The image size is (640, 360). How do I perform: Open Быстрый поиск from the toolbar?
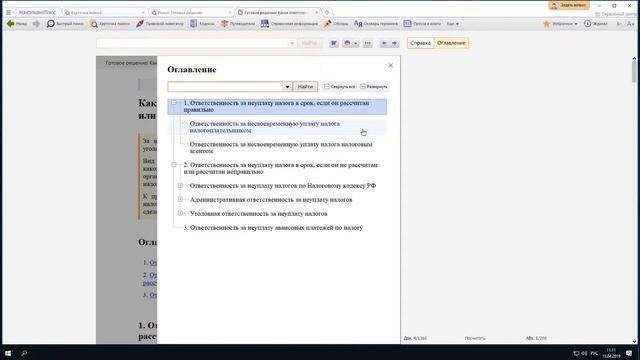point(65,24)
